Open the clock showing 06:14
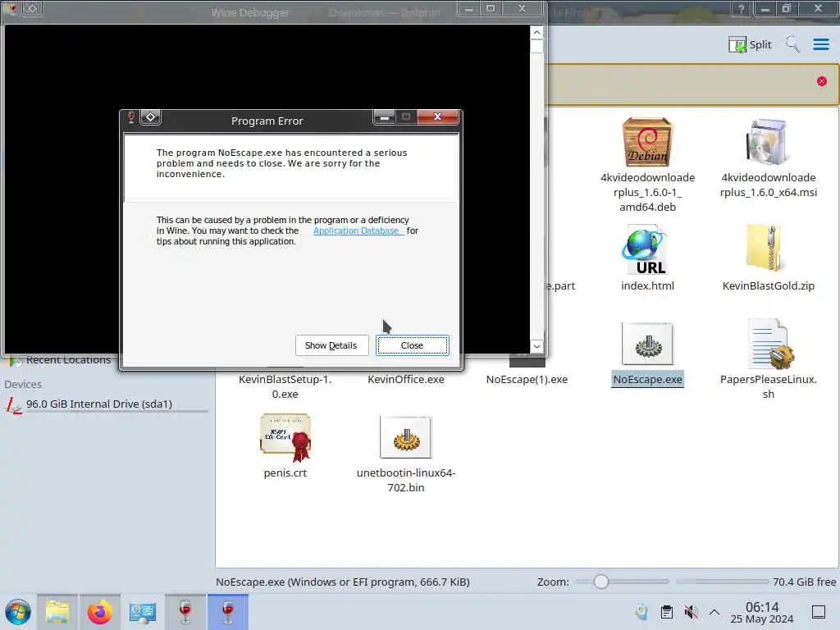840x630 pixels. (x=762, y=612)
